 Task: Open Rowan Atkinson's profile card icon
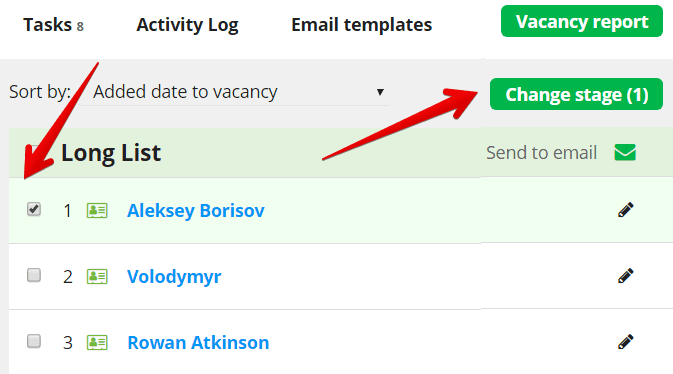97,343
